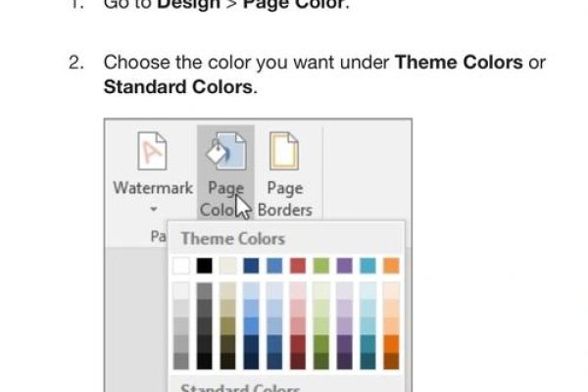588x392 pixels.
Task: Select the dark navy blue top-row swatch
Action: [x=252, y=266]
